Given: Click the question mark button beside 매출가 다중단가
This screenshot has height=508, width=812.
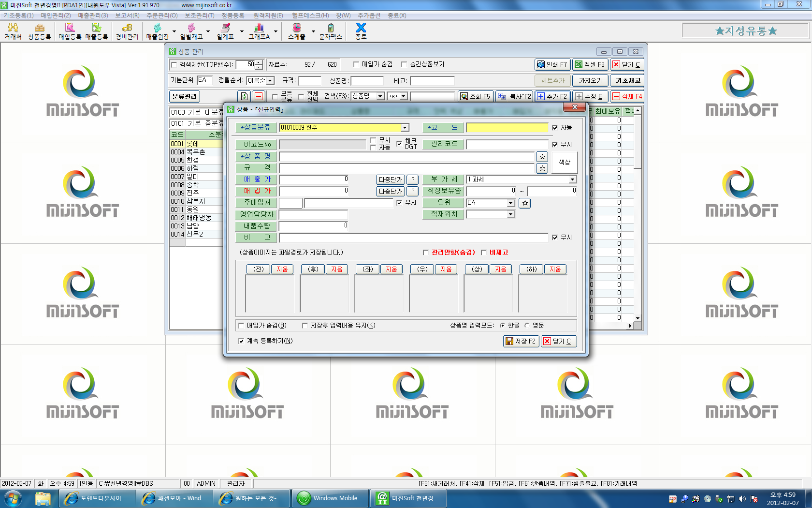Looking at the screenshot, I should 413,179.
